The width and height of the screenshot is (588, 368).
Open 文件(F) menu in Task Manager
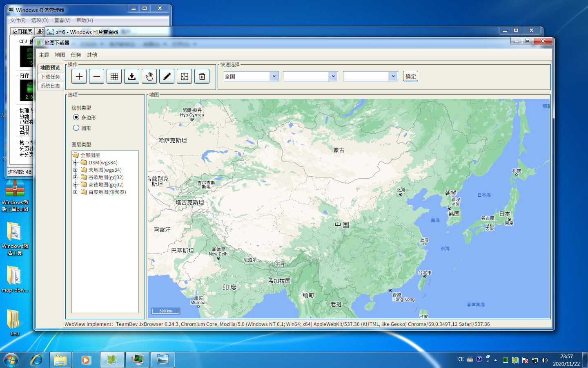[x=18, y=20]
